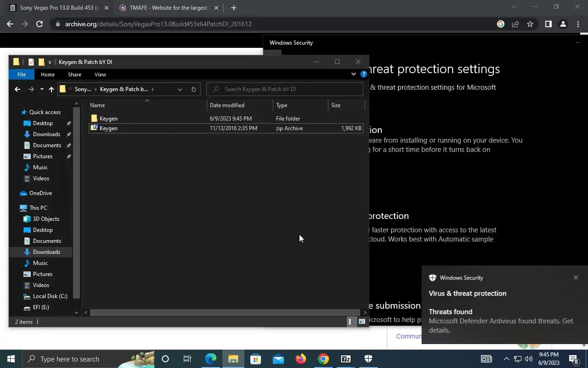Image resolution: width=588 pixels, height=368 pixels.
Task: Reload the archive.org page in Chrome
Action: pyautogui.click(x=40, y=24)
